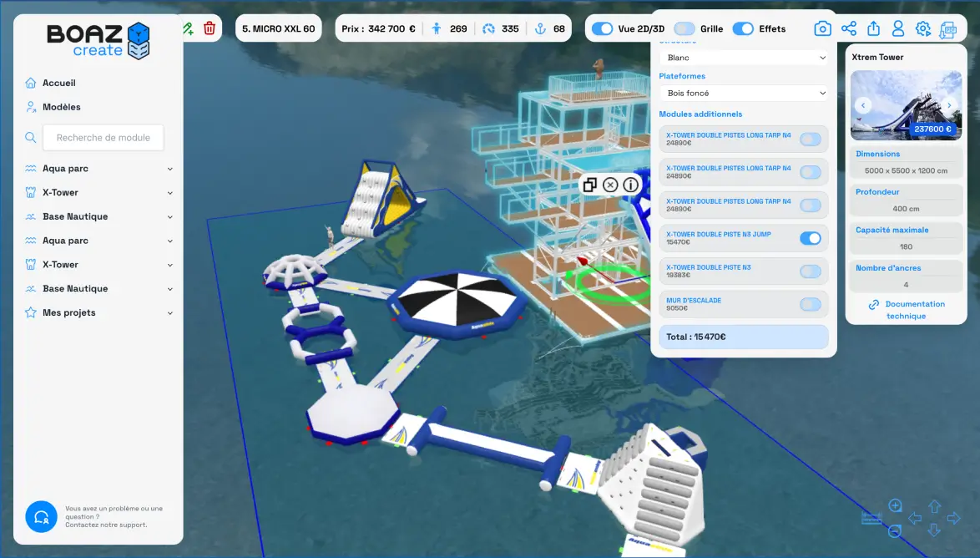This screenshot has width=980, height=558.
Task: Click dimensions value 5000 x 5500 x 1200 cm
Action: [x=906, y=170]
